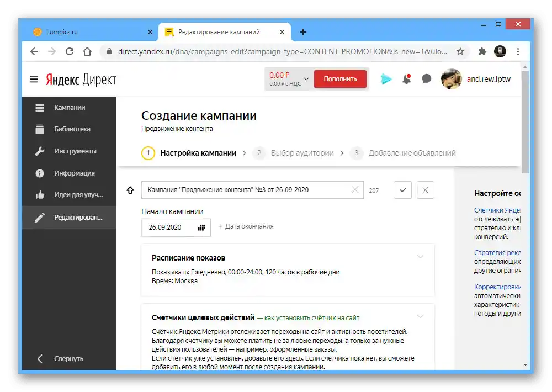Open the and.rew.lptw account name
This screenshot has width=552, height=392.
(x=489, y=79)
